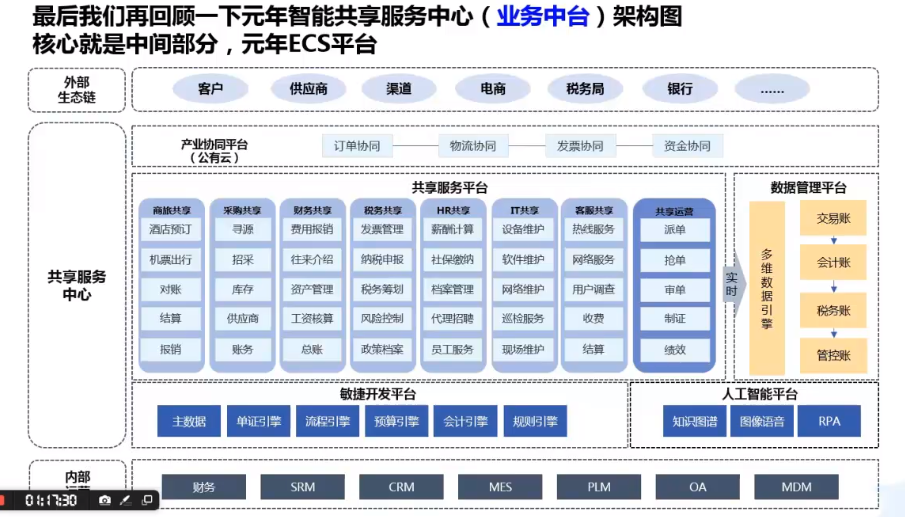
Task: Click the 代理招聘 cell
Action: (x=452, y=318)
